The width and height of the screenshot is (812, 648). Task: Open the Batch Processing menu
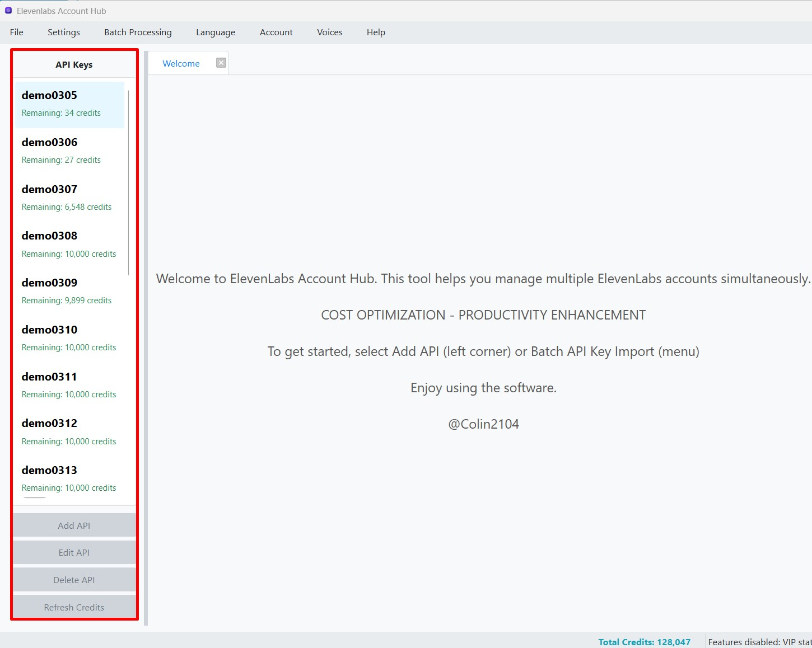click(138, 32)
